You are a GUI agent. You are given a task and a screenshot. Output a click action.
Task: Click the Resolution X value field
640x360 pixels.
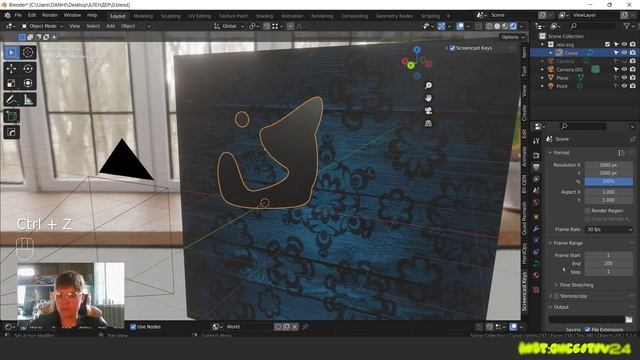pyautogui.click(x=609, y=165)
